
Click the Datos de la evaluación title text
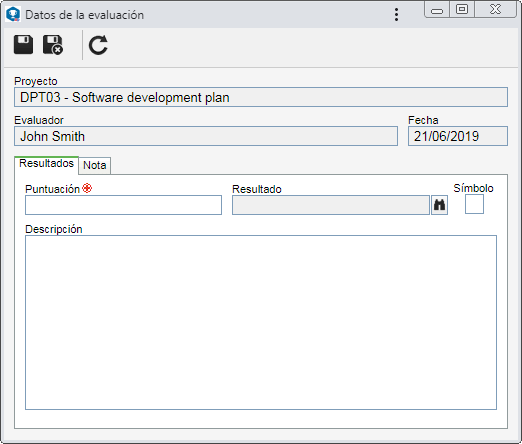tap(85, 15)
